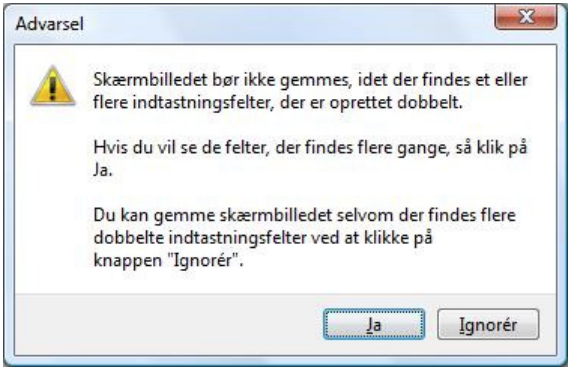Image resolution: width=572 pixels, height=369 pixels.
Task: Click the Advarsel title text
Action: tap(50, 24)
